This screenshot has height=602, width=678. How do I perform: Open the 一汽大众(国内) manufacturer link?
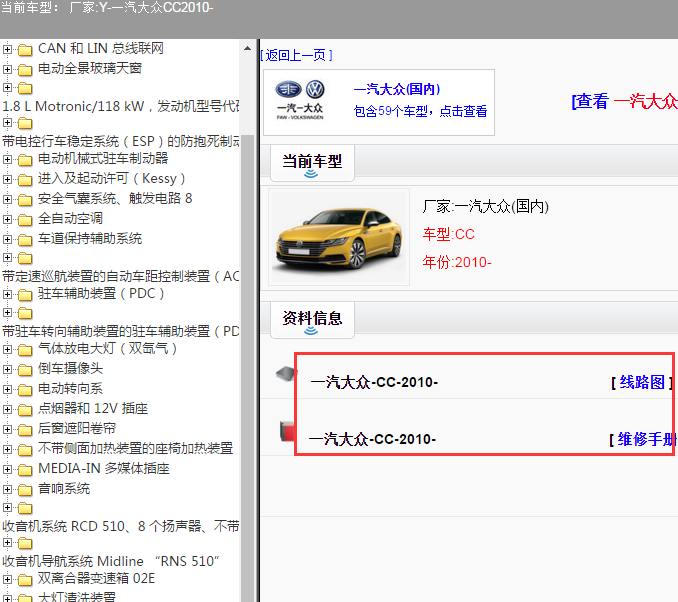397,89
